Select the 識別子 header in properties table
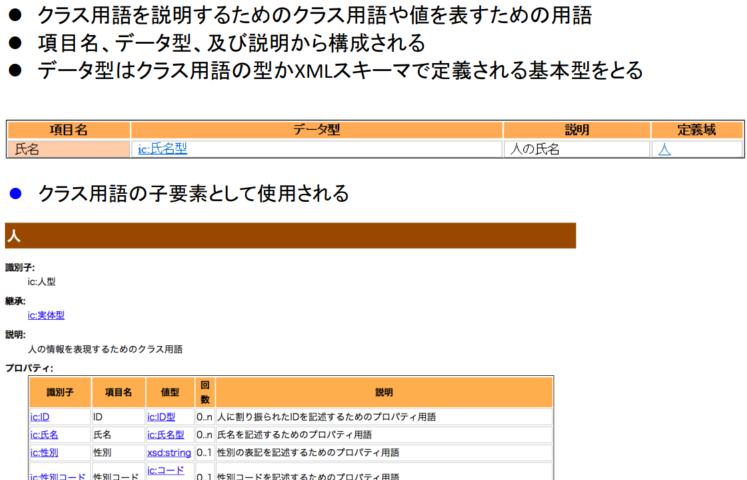 [x=59, y=392]
